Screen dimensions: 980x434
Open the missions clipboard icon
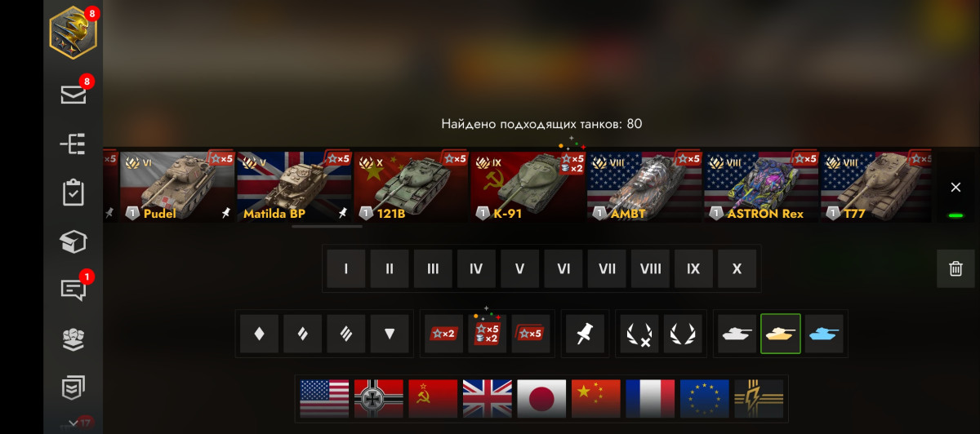coord(73,193)
